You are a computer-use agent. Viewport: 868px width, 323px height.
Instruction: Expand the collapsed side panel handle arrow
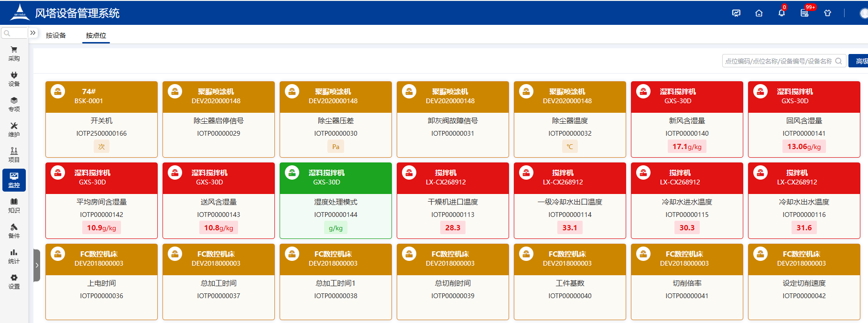37,265
